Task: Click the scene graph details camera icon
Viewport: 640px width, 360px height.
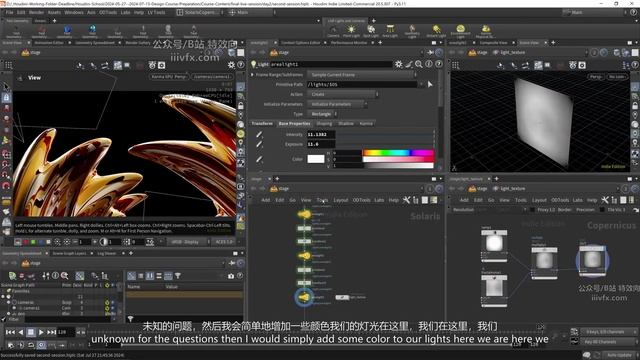Action: click(x=231, y=276)
